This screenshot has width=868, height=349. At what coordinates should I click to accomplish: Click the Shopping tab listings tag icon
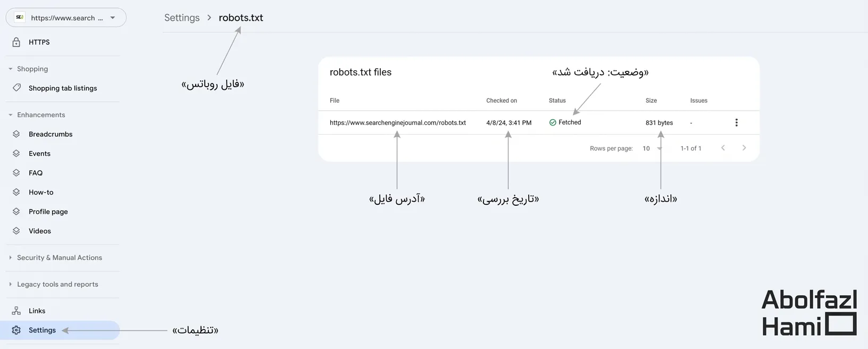point(16,88)
